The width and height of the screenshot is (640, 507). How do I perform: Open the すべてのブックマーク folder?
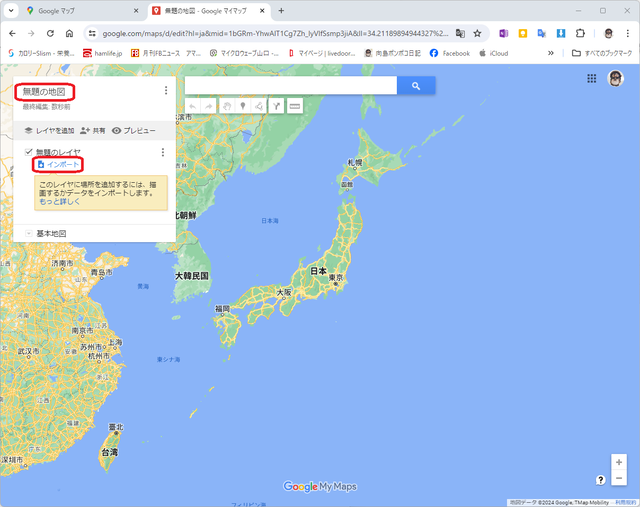pos(602,53)
